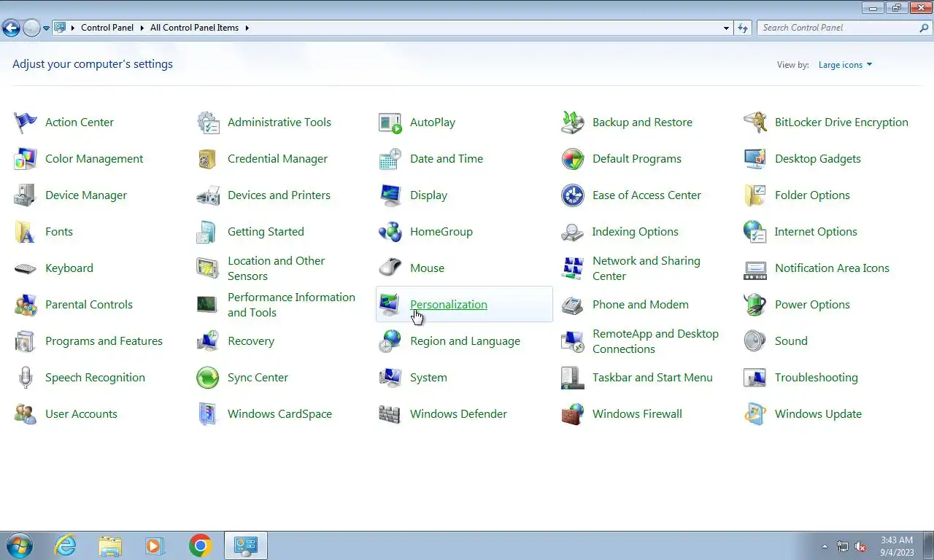Screen dimensions: 934x560
Task: Open the Fonts folder icon
Action: tap(26, 232)
